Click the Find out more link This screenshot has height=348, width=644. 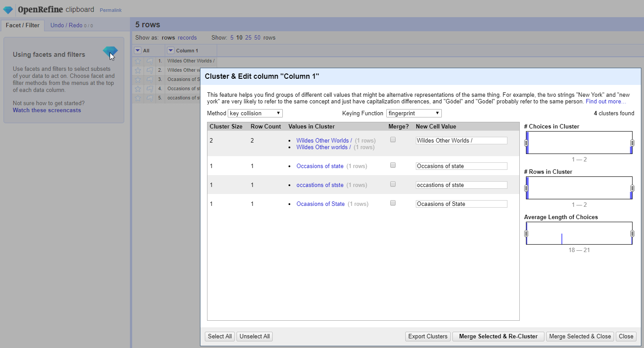[605, 102]
